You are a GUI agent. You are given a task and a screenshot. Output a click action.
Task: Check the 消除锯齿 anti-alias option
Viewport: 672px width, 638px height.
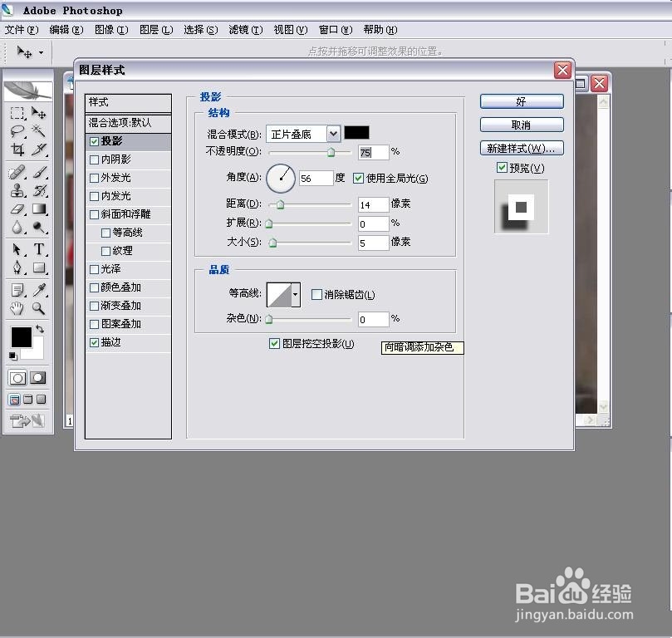316,295
